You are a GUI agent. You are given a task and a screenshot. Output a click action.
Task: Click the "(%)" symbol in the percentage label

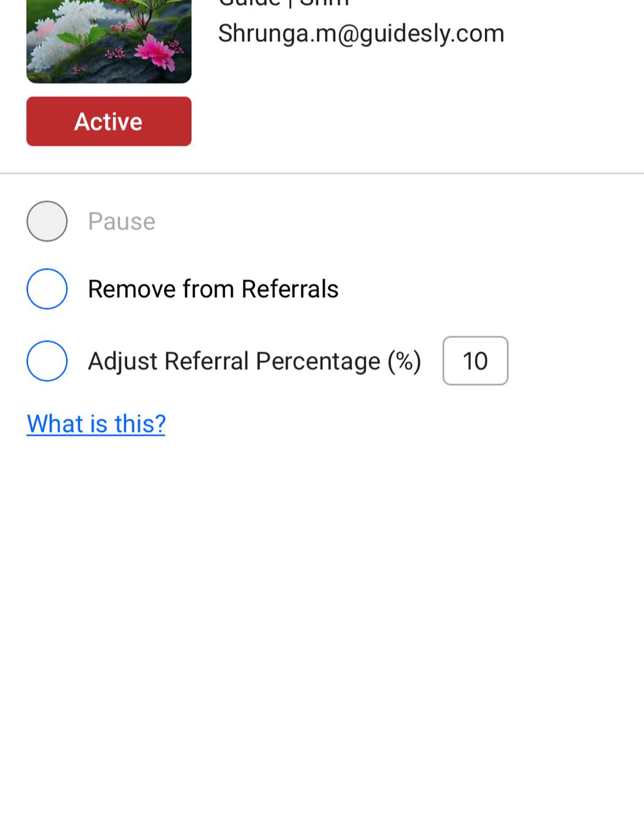tap(404, 361)
